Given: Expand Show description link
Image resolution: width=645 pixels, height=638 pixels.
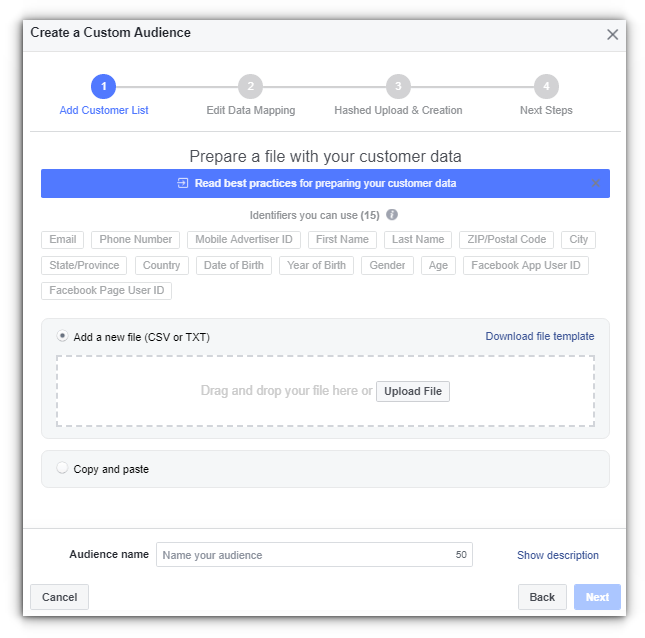Looking at the screenshot, I should coord(557,555).
